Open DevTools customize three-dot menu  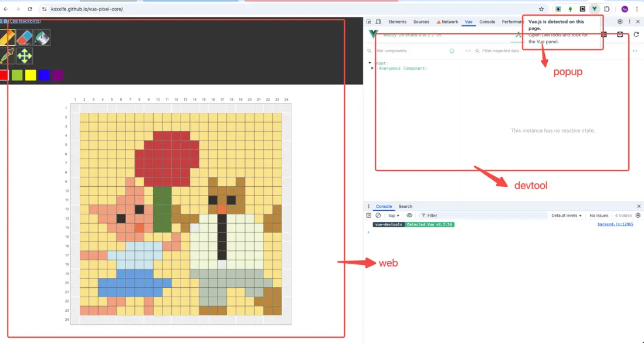click(629, 22)
